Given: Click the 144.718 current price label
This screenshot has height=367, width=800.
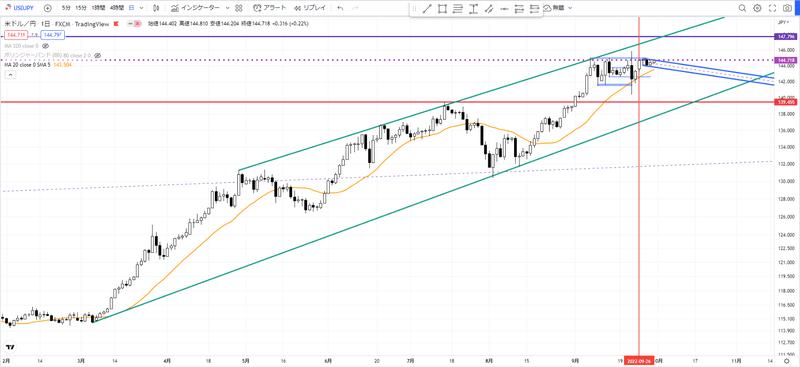Looking at the screenshot, I should point(785,60).
